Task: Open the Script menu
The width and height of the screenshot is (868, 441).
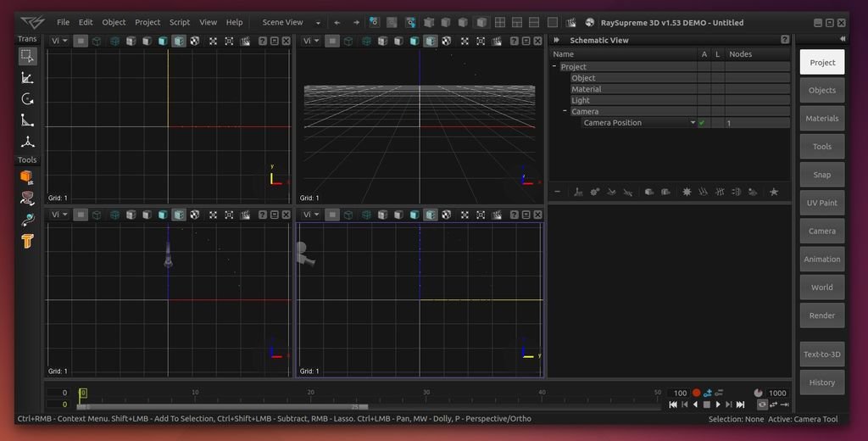Action: point(180,22)
